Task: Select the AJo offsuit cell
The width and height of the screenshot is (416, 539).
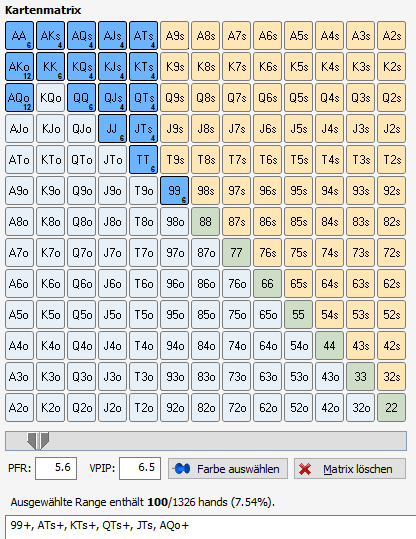Action: pyautogui.click(x=20, y=129)
